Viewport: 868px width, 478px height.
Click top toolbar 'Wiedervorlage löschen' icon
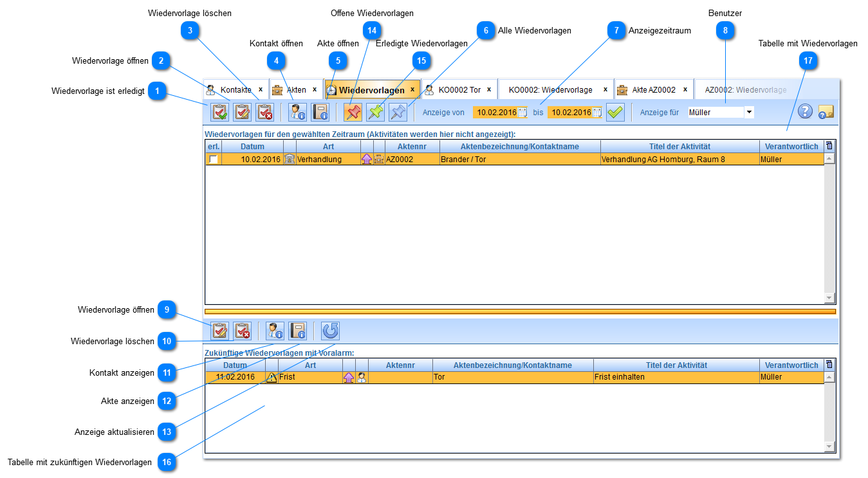pyautogui.click(x=264, y=112)
